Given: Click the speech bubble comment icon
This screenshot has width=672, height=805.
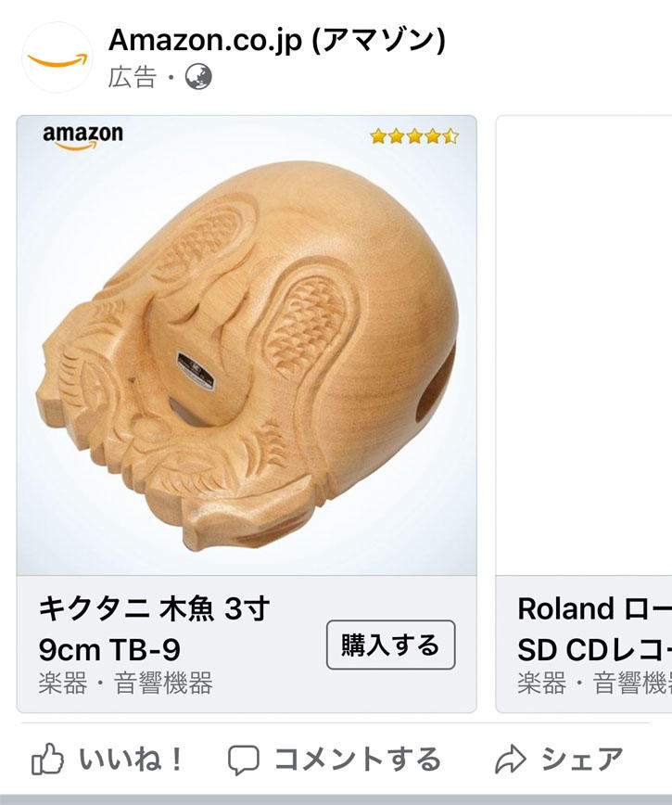Looking at the screenshot, I should [243, 760].
